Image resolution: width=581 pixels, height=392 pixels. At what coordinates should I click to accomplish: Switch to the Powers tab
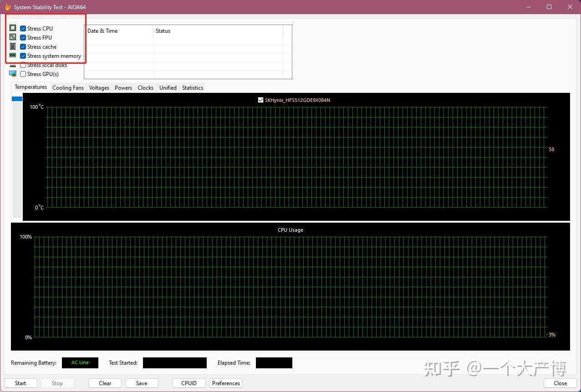(x=123, y=88)
